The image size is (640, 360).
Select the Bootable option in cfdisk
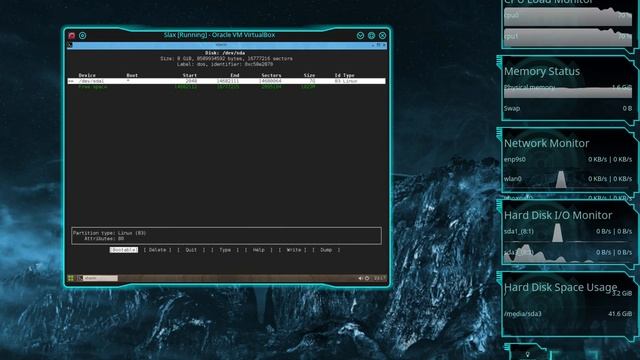(x=124, y=250)
